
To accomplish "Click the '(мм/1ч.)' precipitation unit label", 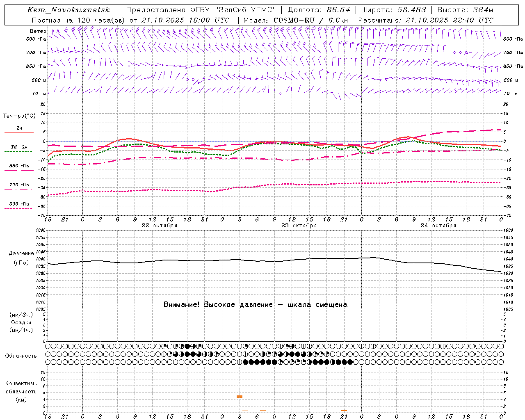I will point(21,330).
